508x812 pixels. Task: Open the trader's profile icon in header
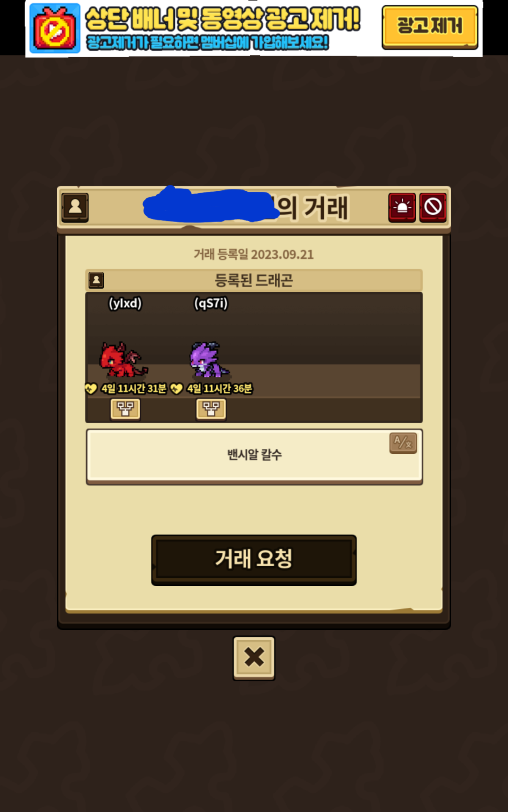[x=75, y=207]
